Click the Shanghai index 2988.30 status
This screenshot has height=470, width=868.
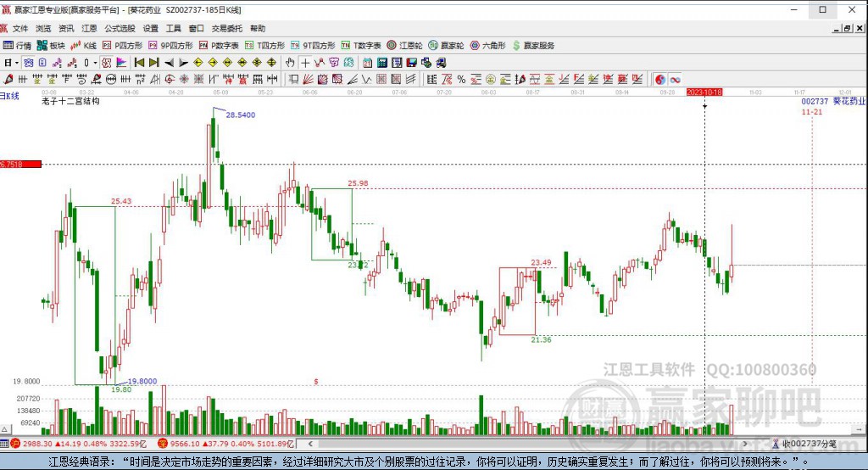pos(77,444)
